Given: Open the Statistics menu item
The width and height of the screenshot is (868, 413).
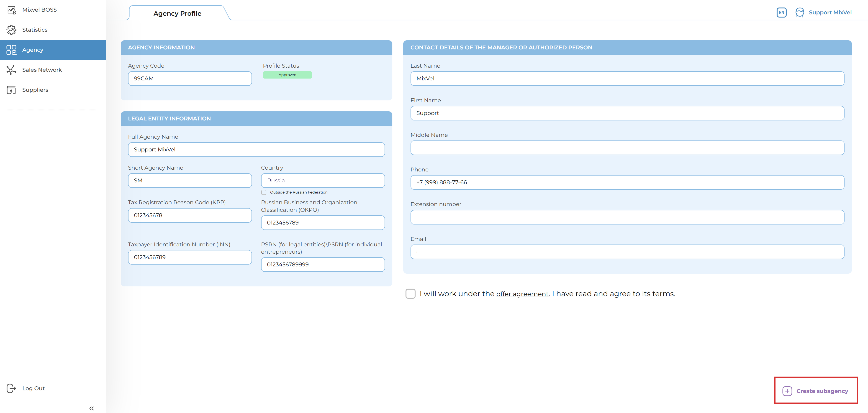Looking at the screenshot, I should 35,30.
